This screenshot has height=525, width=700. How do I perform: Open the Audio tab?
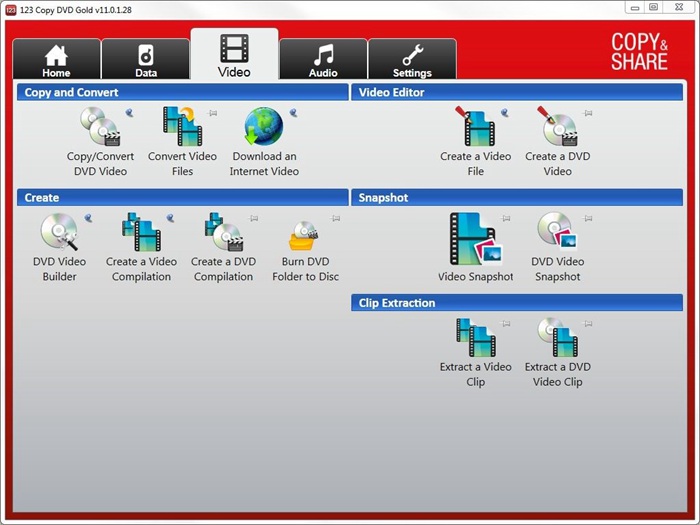323,59
